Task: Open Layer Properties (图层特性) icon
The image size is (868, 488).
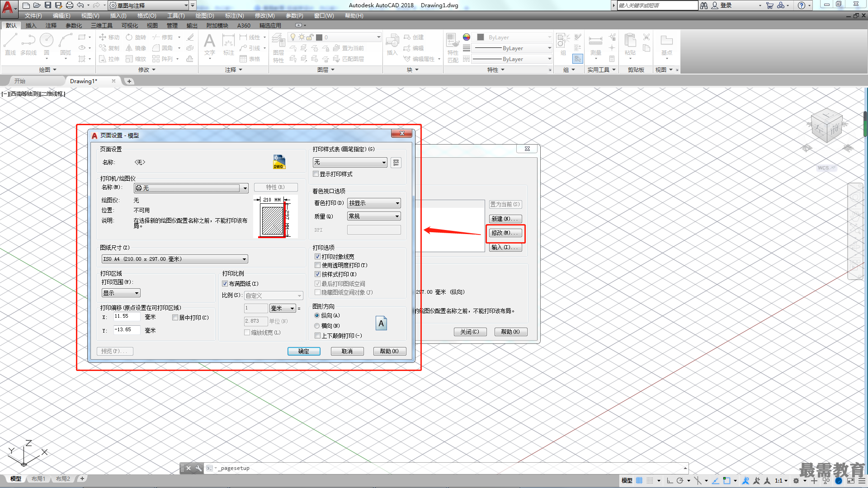Action: [x=278, y=47]
